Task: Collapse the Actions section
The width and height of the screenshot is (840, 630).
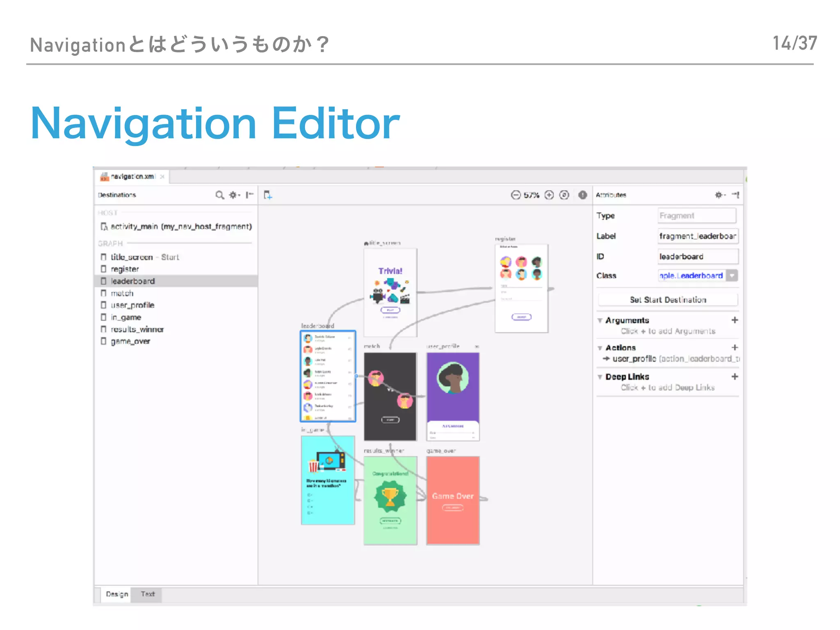Action: 600,348
